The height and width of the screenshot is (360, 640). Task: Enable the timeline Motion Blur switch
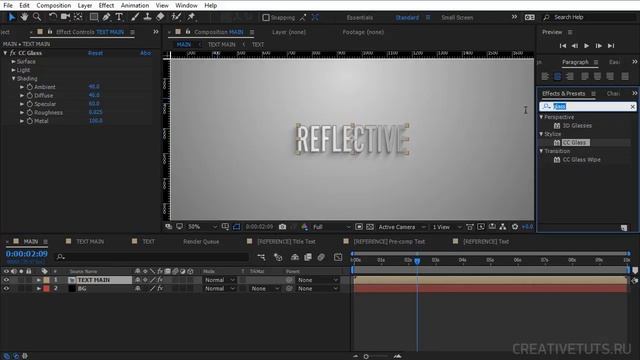(x=321, y=257)
